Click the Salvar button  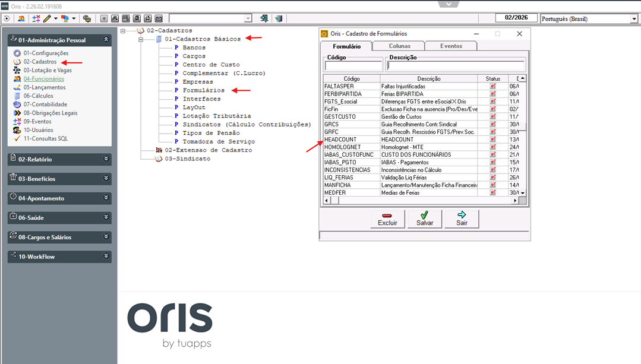point(425,219)
